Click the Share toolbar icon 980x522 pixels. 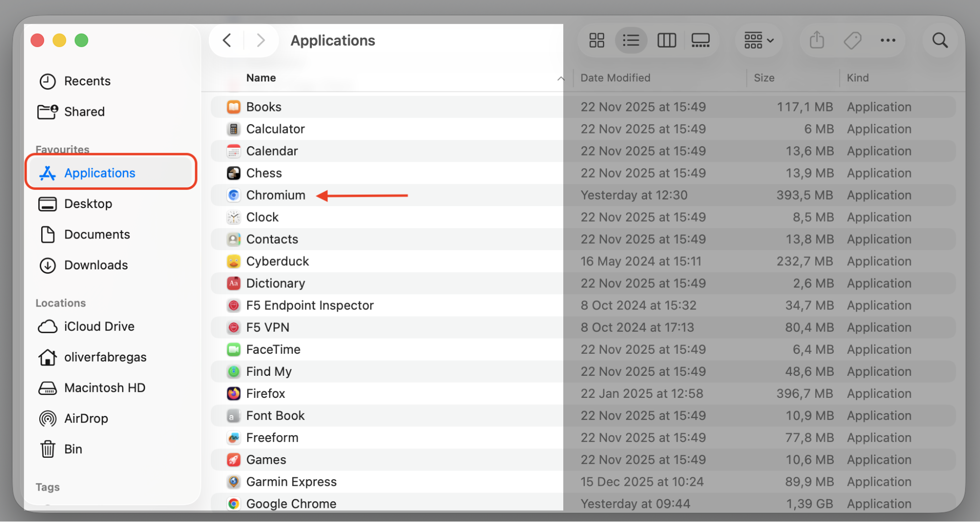817,40
